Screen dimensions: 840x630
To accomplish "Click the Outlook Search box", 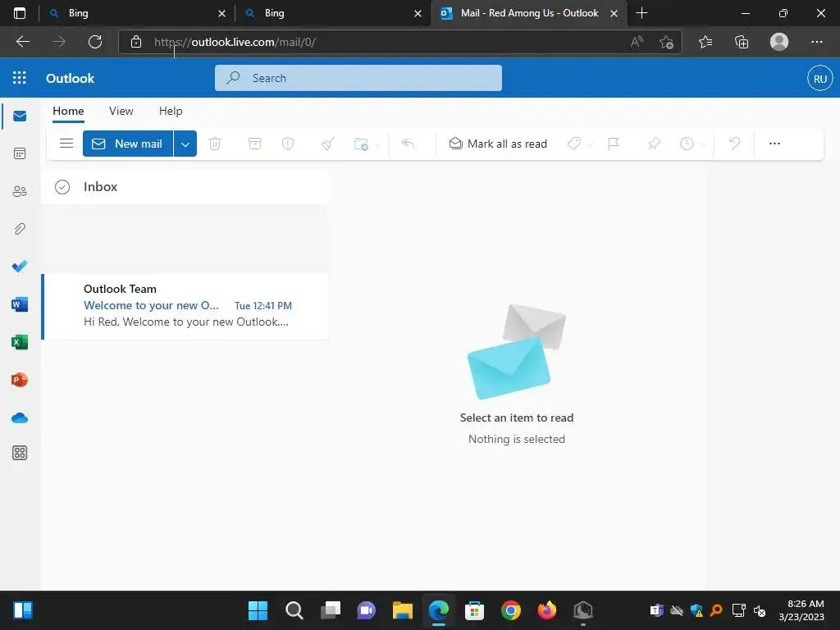I will click(x=358, y=78).
